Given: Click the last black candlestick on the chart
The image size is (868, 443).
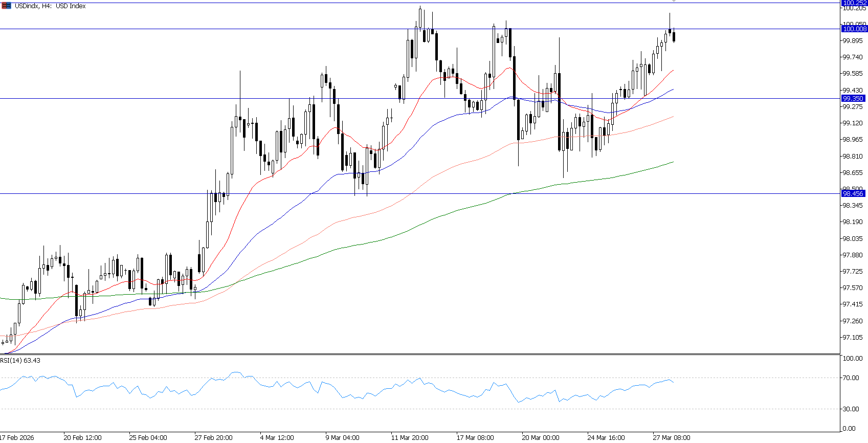Looking at the screenshot, I should (674, 37).
